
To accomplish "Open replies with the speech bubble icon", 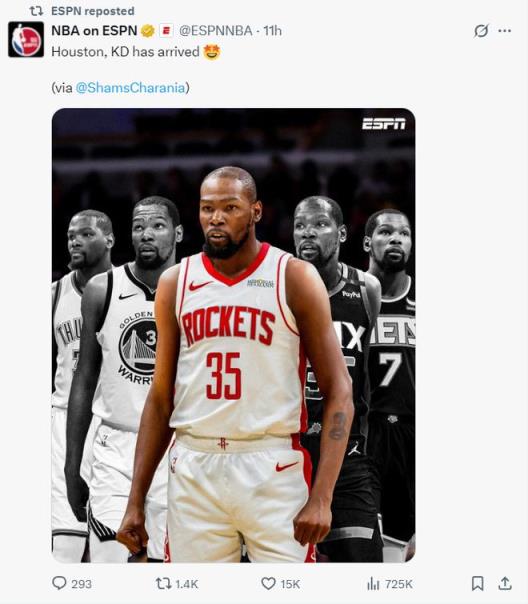I will [59, 583].
